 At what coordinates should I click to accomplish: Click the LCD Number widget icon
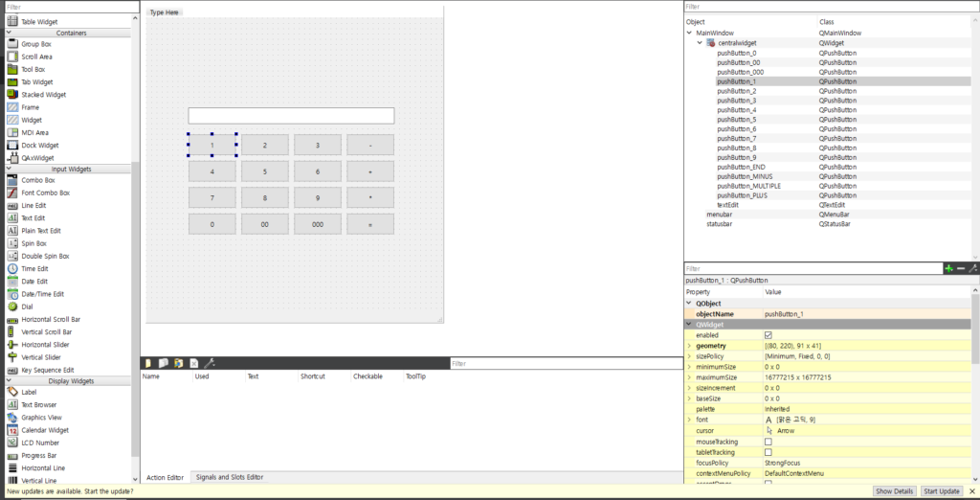coord(13,443)
